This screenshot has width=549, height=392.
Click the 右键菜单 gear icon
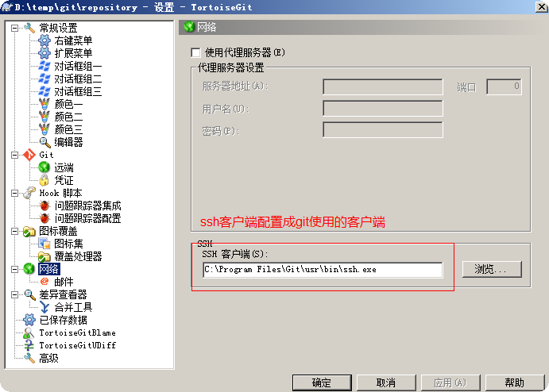(x=44, y=40)
